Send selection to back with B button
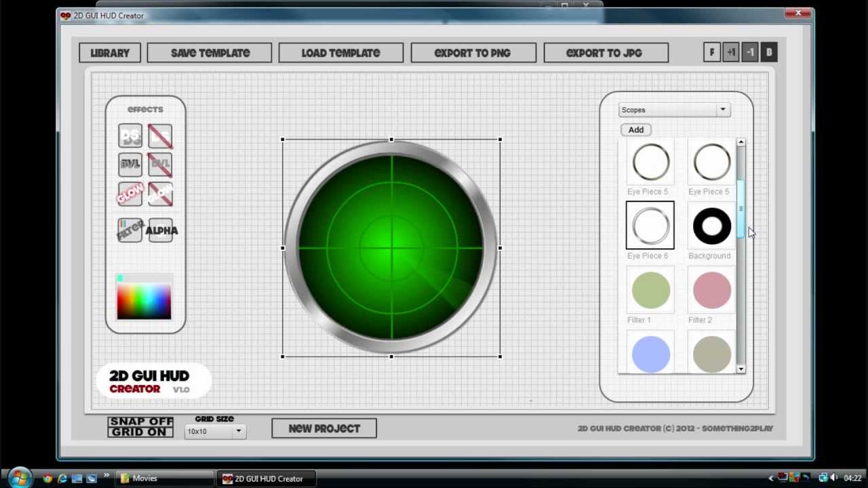This screenshot has width=868, height=488. tap(769, 52)
